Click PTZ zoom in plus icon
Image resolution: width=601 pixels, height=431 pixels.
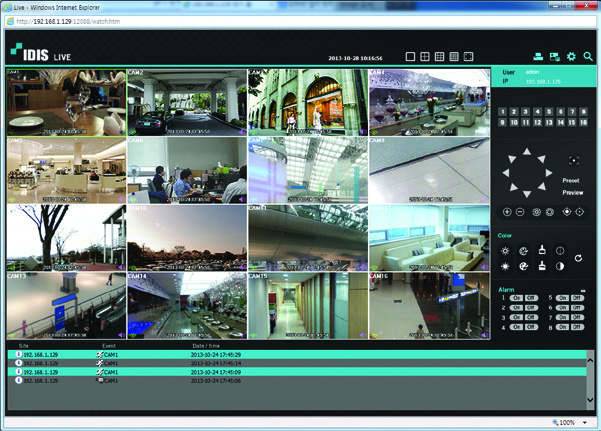[x=507, y=212]
